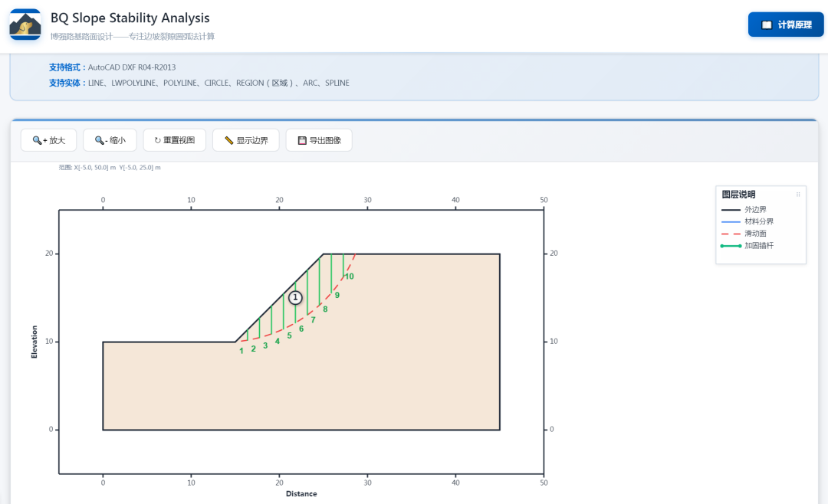
Task: Click the legend panel drag handle
Action: click(x=798, y=195)
